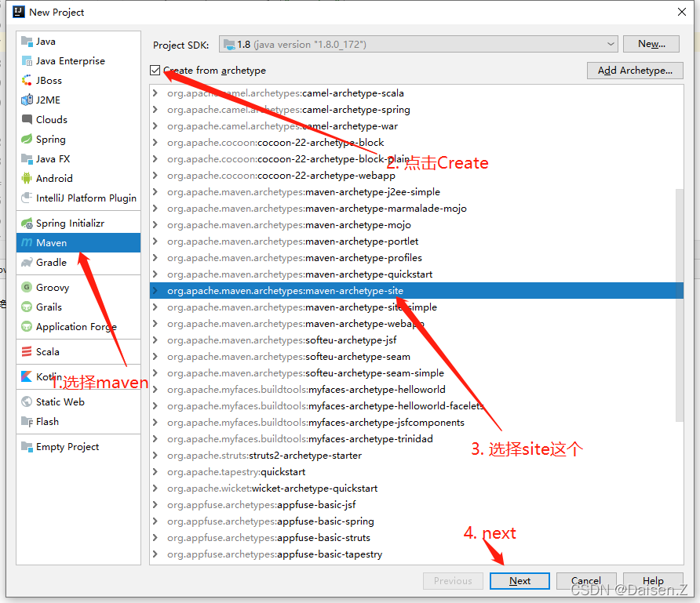Screen dimensions: 700x603
Task: Expand maven-archetype-quickstart node
Action: pos(155,274)
